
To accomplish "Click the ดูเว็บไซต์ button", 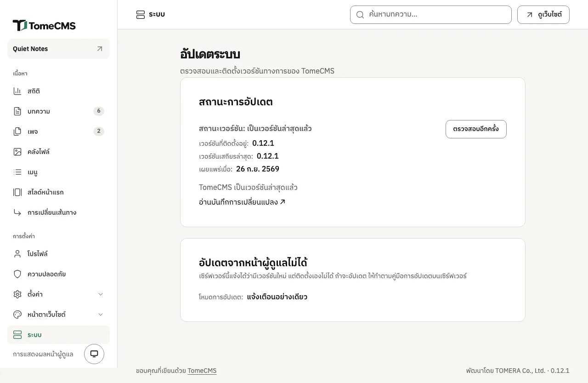I will pyautogui.click(x=543, y=15).
